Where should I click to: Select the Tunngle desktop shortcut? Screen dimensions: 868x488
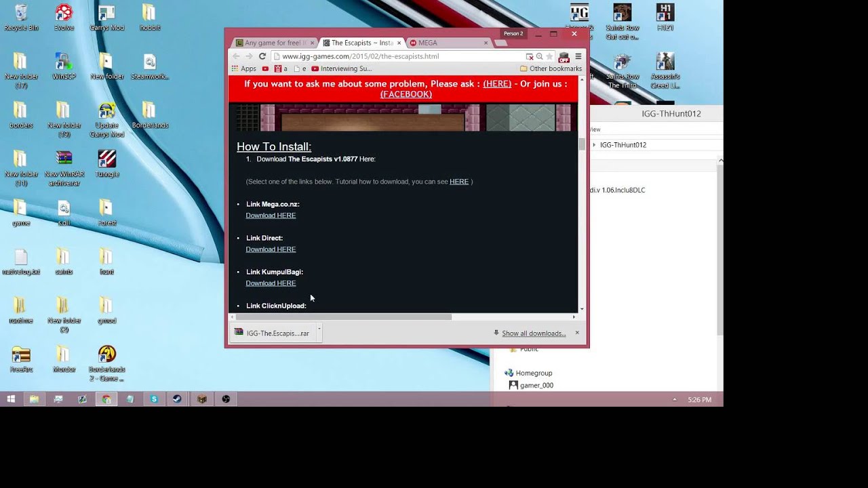(x=107, y=163)
